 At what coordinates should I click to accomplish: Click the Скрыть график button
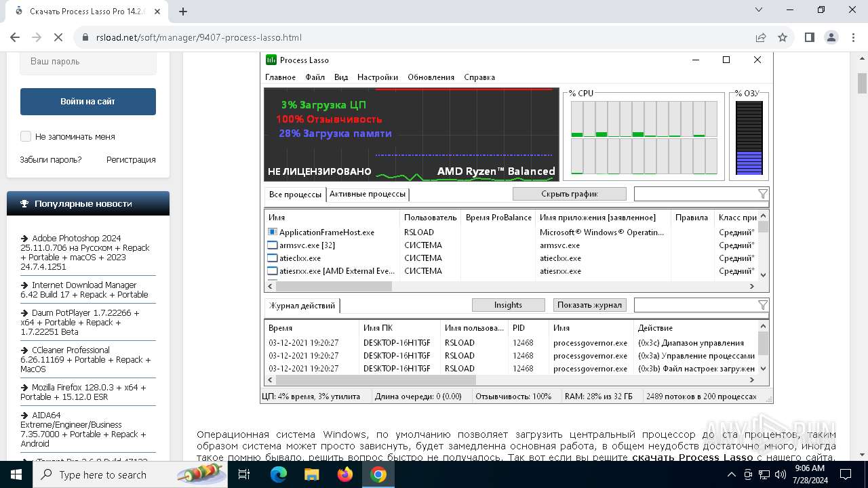coord(570,194)
